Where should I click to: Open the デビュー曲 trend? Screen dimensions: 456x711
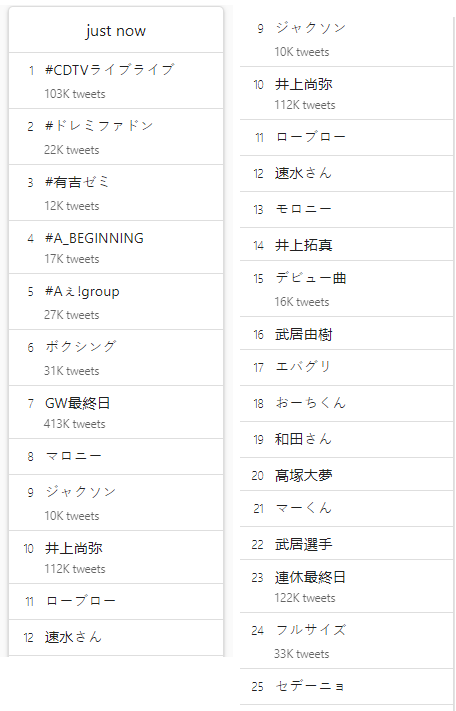pos(346,289)
